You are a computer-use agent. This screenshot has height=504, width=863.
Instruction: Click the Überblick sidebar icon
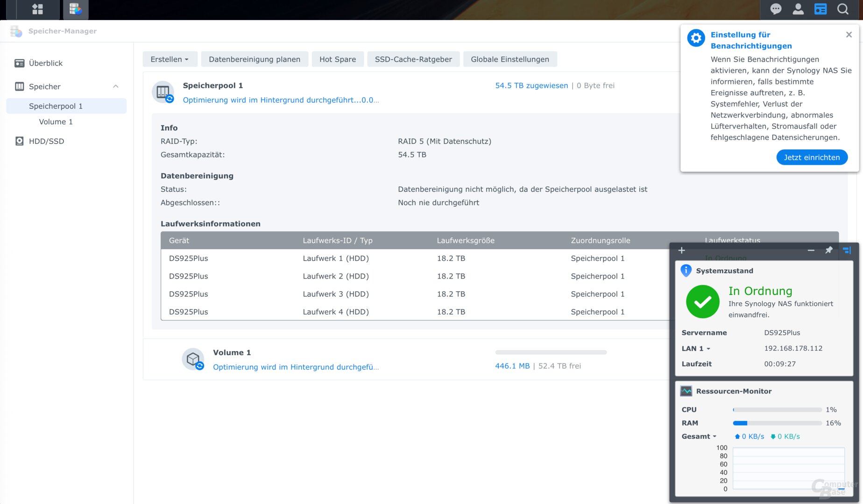click(x=20, y=63)
